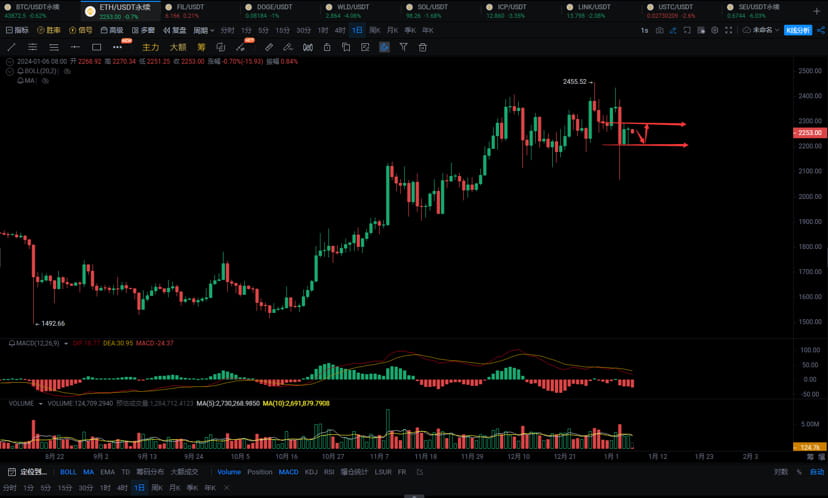
Task: Click the filter funnel icon
Action: [403, 48]
